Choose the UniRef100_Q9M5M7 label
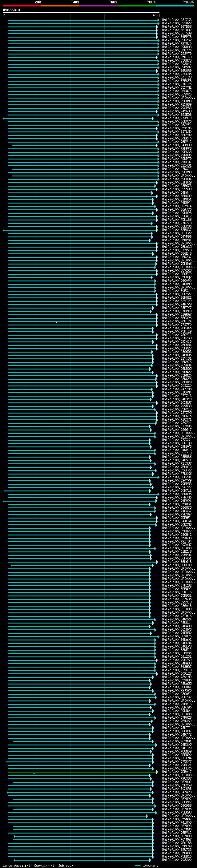The width and height of the screenshot is (197, 868). [177, 67]
